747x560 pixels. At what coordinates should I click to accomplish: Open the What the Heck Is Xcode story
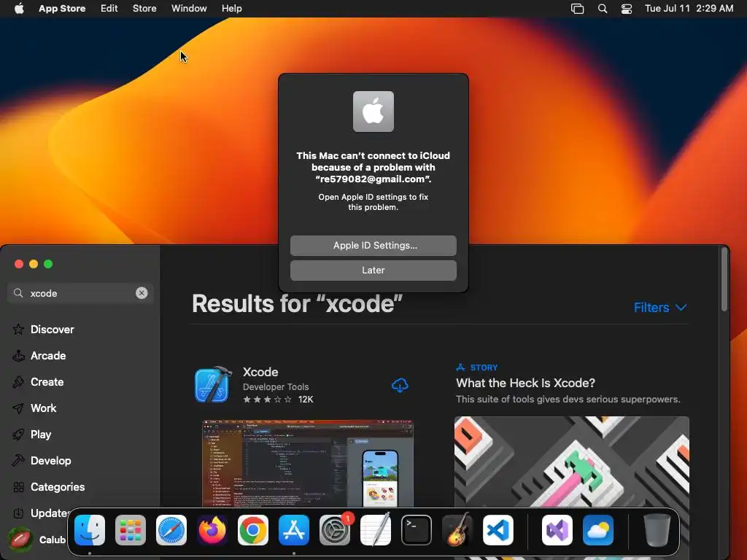click(525, 383)
